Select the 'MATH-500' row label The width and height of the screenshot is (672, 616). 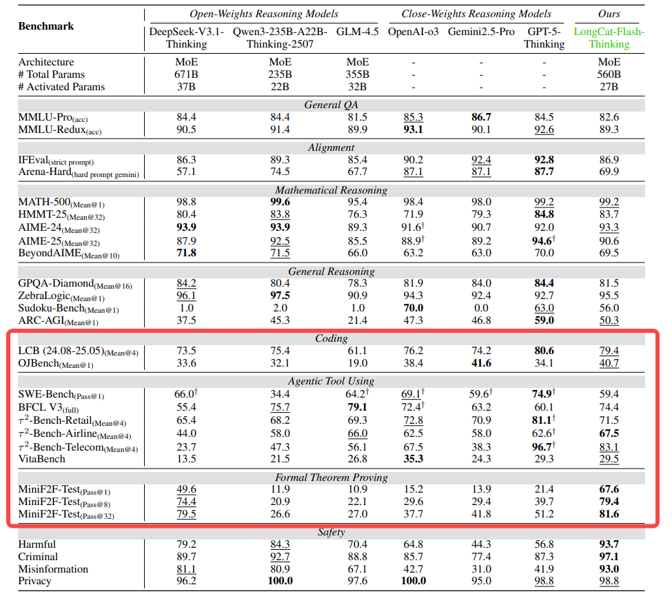[61, 203]
